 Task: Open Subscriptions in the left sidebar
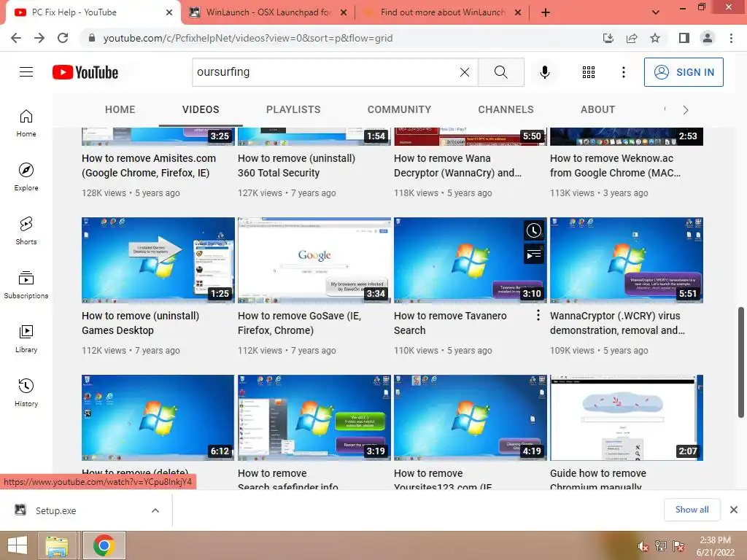pos(26,285)
